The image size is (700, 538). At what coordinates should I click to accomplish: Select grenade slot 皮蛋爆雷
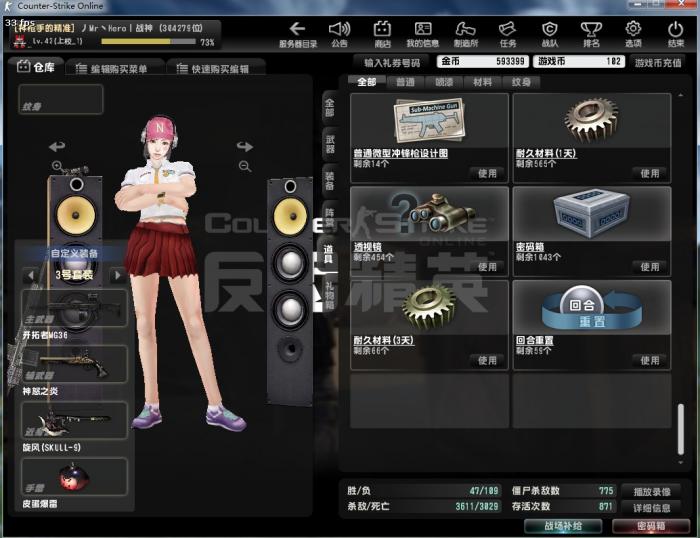(x=74, y=476)
